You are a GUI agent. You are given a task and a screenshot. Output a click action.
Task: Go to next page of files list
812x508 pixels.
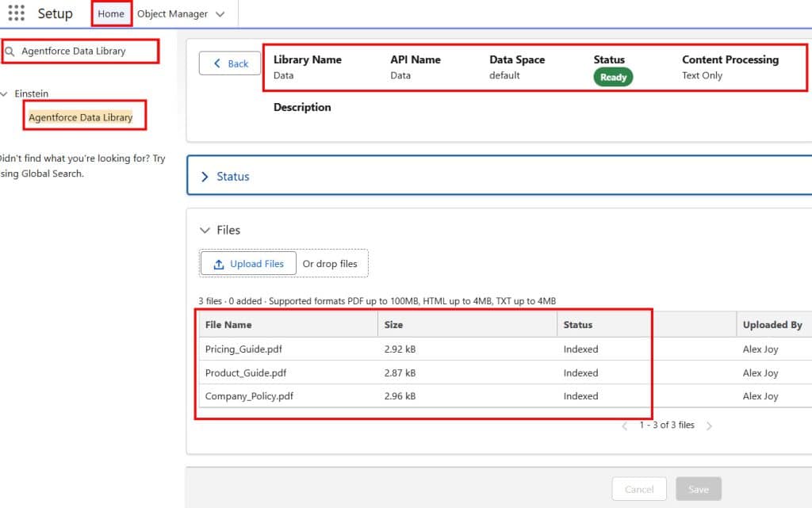click(709, 426)
